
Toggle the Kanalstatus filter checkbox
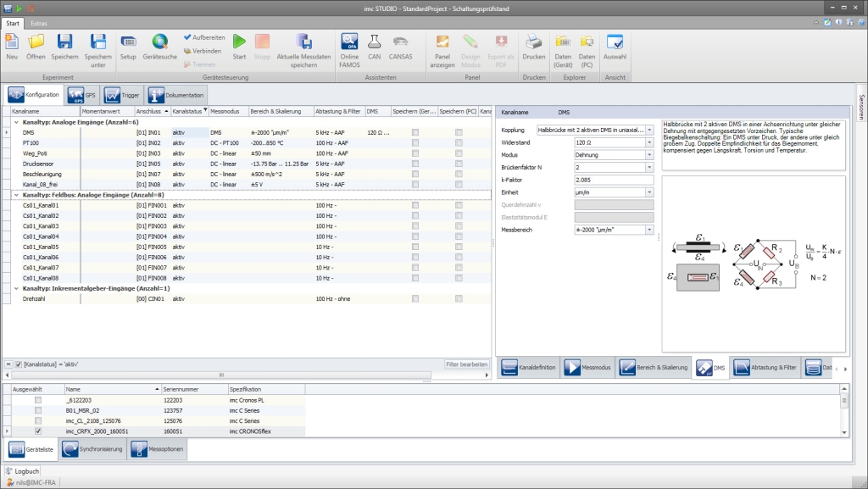point(18,364)
